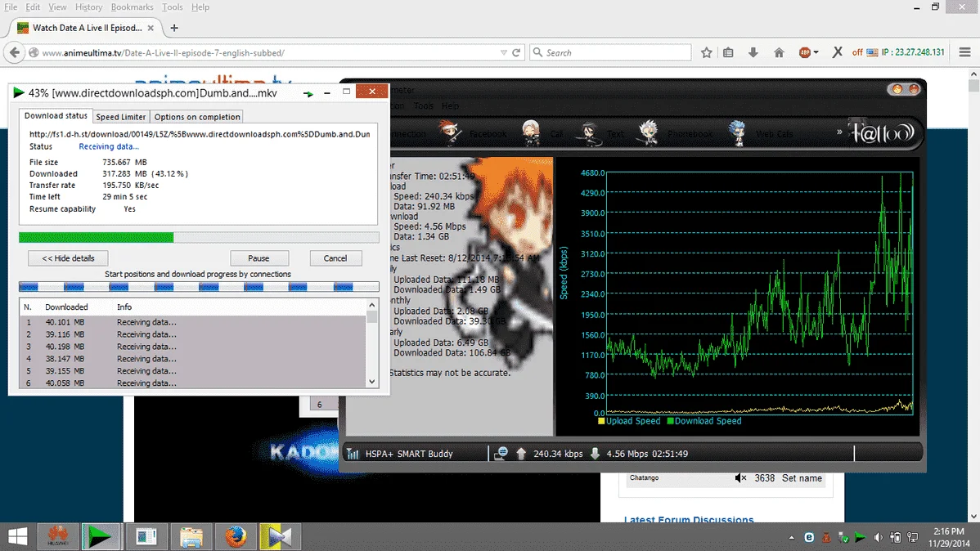980x551 pixels.
Task: Open Firefox Bookmarks menu
Action: (132, 7)
